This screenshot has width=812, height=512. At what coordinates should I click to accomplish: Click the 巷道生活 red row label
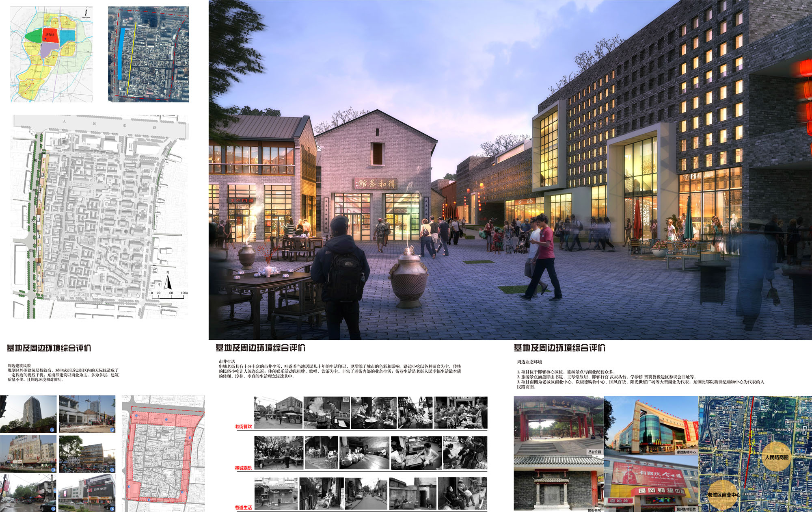(243, 508)
